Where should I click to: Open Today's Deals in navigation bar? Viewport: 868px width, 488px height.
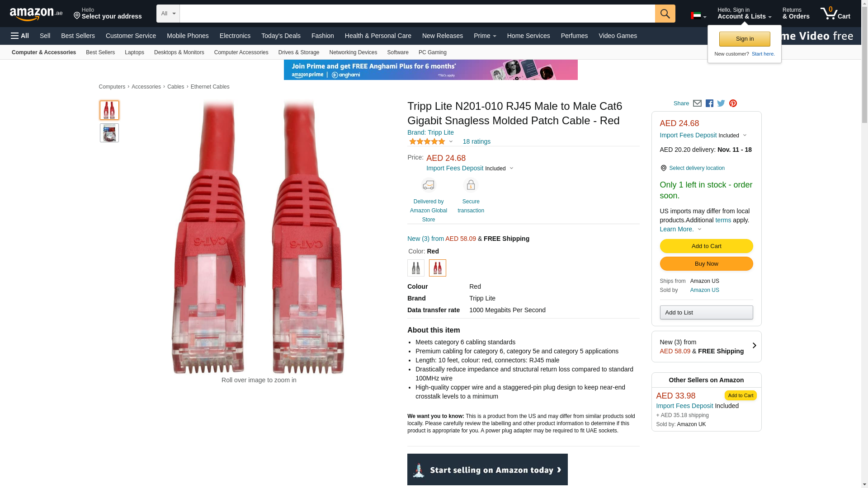(281, 36)
